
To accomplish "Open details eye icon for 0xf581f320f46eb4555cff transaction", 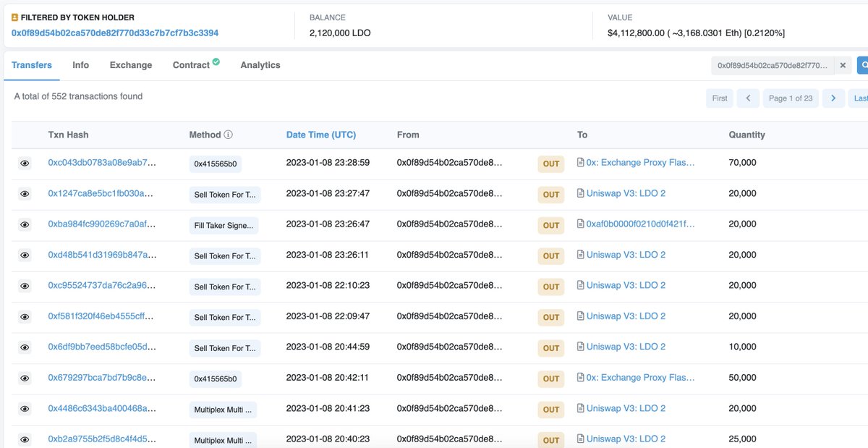I will [x=25, y=317].
